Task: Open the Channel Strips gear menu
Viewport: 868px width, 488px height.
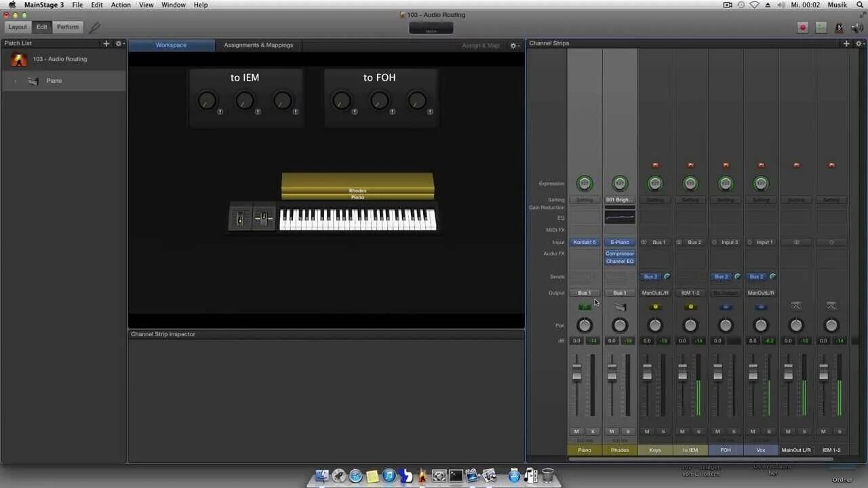Action: point(860,43)
